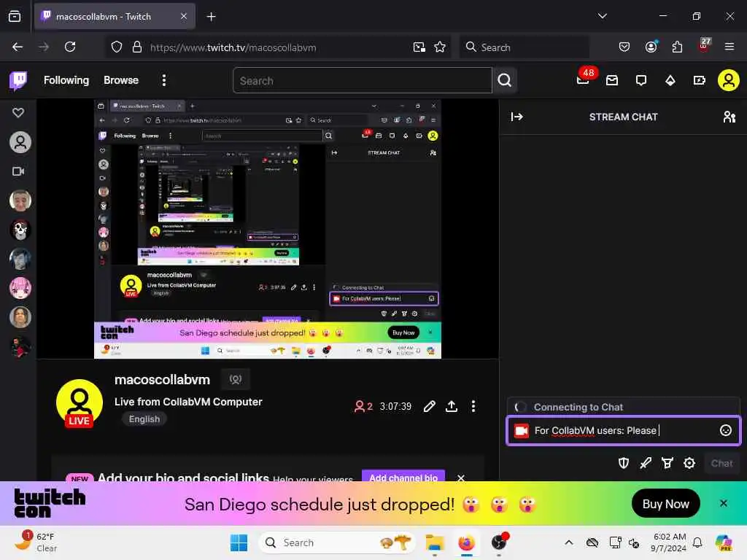Click the grey profile icon in sidebar
Screen dimensions: 747x560
coord(20,142)
